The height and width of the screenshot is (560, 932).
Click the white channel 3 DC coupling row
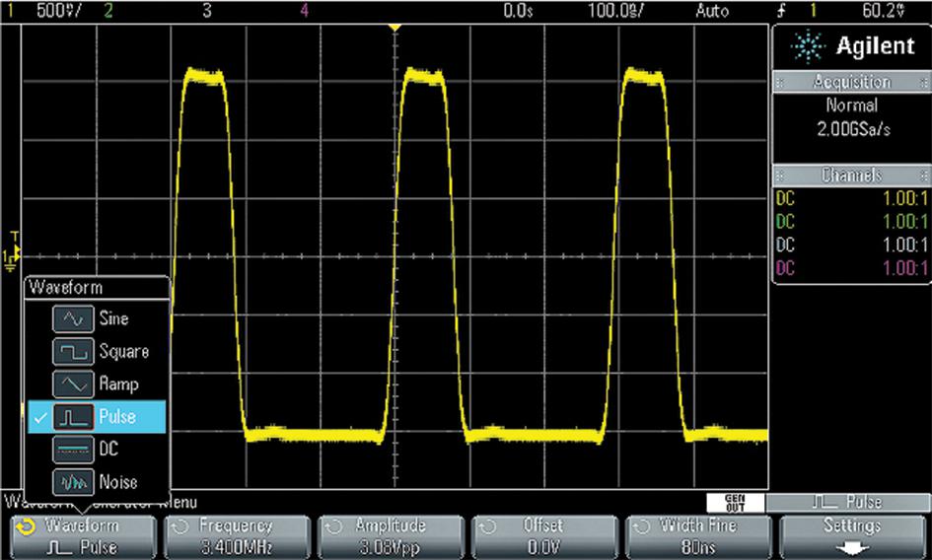pyautogui.click(x=852, y=245)
